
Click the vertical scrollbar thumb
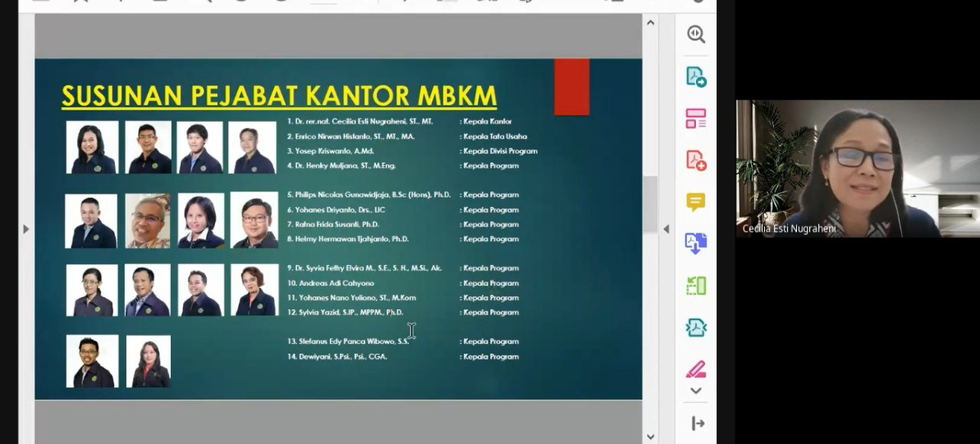(x=650, y=204)
